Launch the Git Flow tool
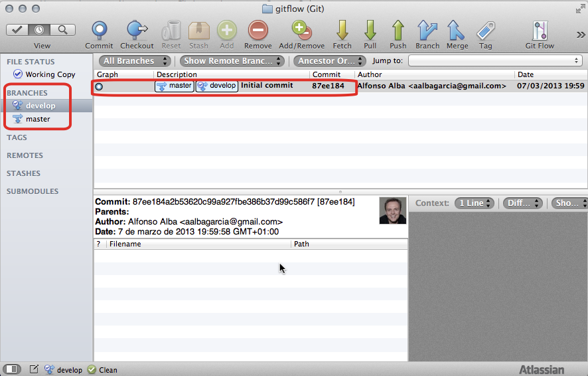 pos(540,31)
